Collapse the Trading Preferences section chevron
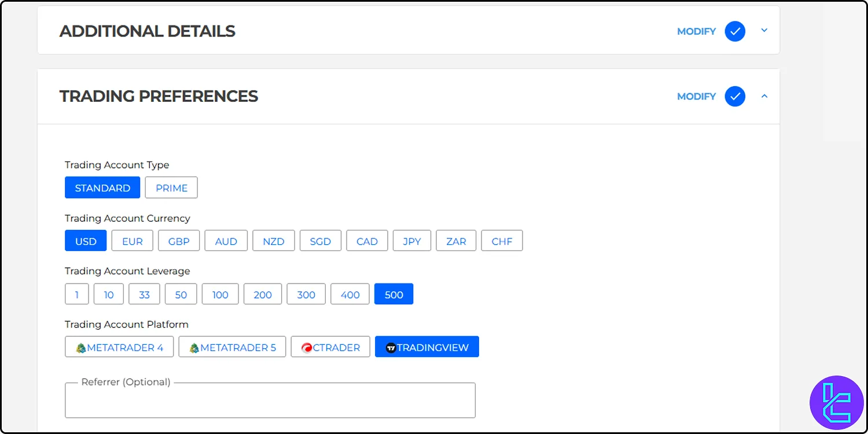 point(764,96)
